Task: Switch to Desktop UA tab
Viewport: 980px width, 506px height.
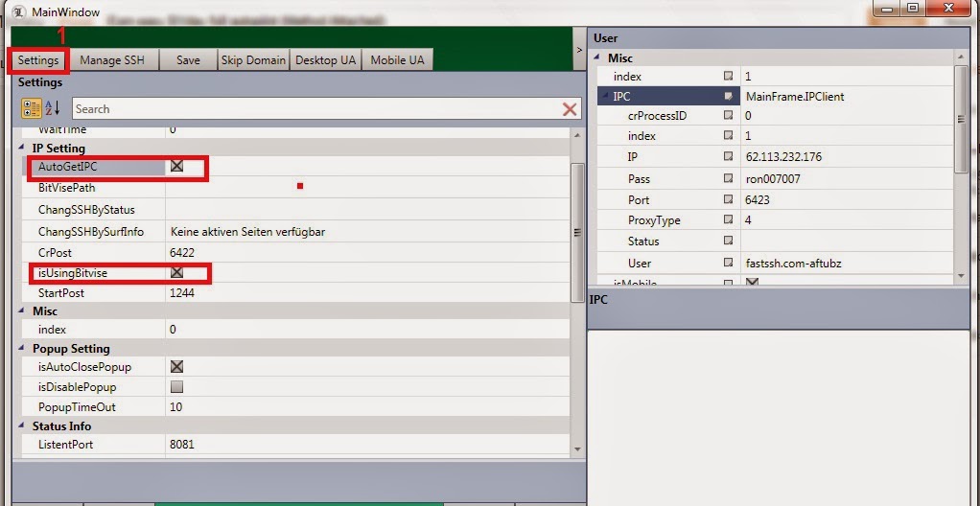Action: pyautogui.click(x=325, y=60)
